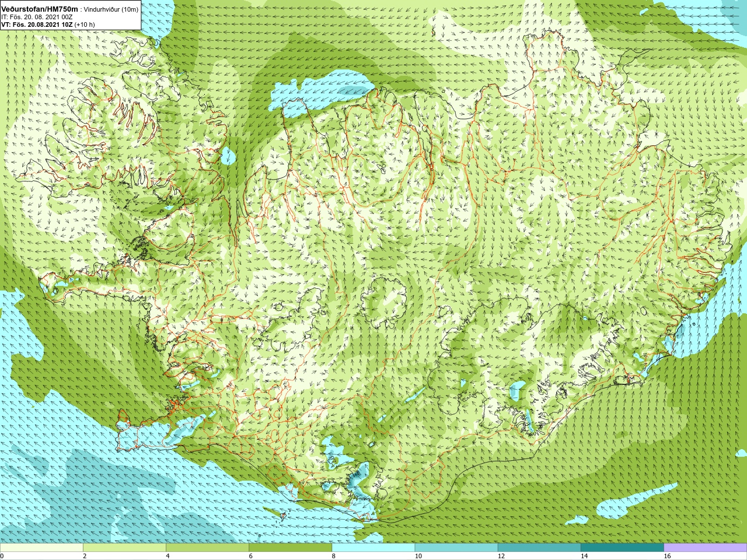Select the light cyan 8–10 legend swatch
This screenshot has width=747, height=560.
(x=373, y=548)
